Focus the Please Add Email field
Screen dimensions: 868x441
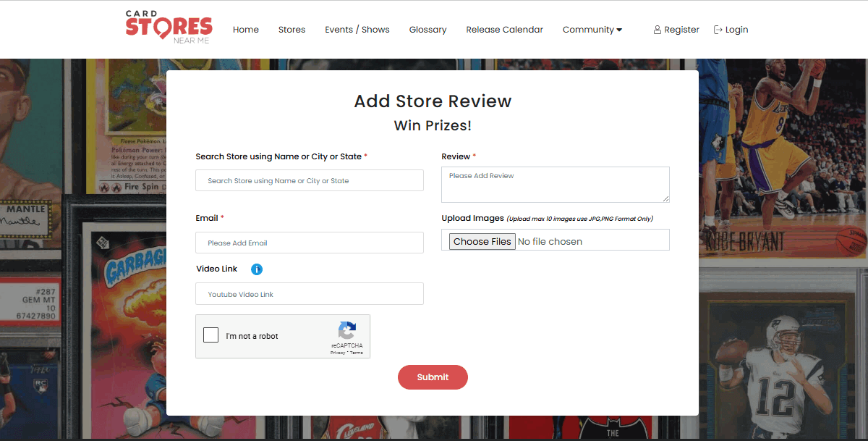pyautogui.click(x=310, y=242)
